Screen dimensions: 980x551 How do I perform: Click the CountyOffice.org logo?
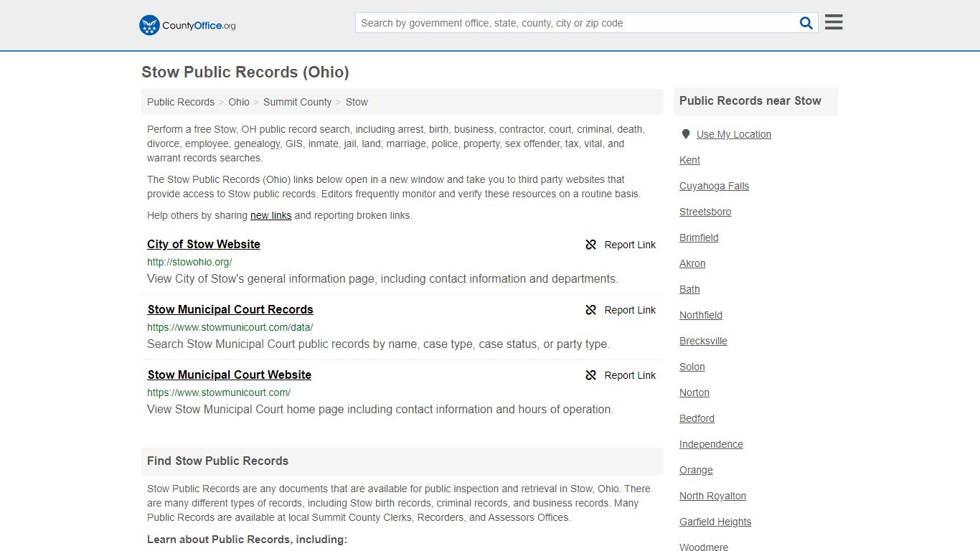click(187, 25)
